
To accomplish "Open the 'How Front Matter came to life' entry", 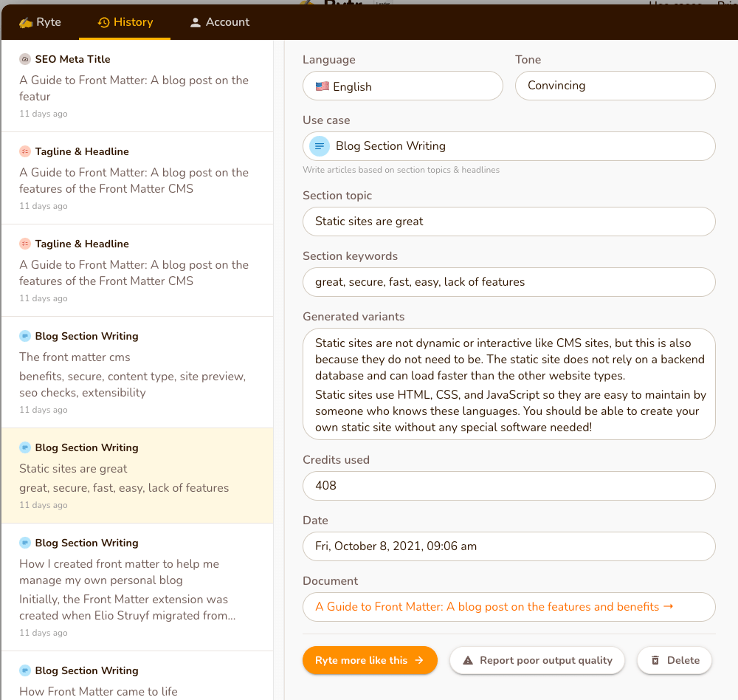I will [x=137, y=676].
